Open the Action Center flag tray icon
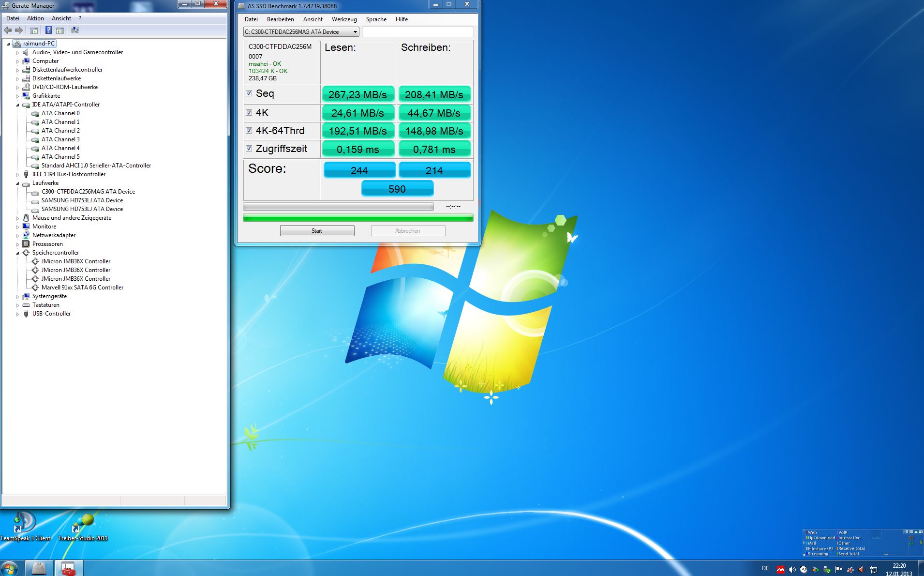This screenshot has height=576, width=924. point(838,569)
